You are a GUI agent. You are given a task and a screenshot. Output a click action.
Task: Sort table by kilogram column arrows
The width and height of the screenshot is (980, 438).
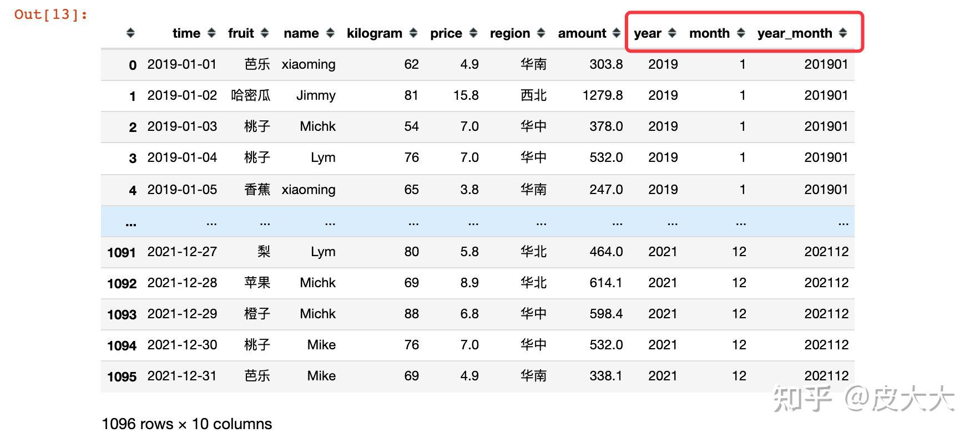coord(413,33)
